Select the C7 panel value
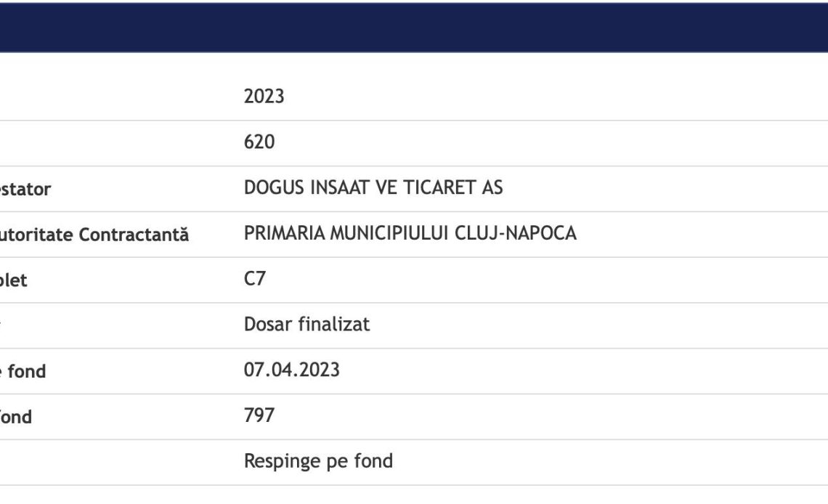This screenshot has width=828, height=504. pyautogui.click(x=254, y=279)
